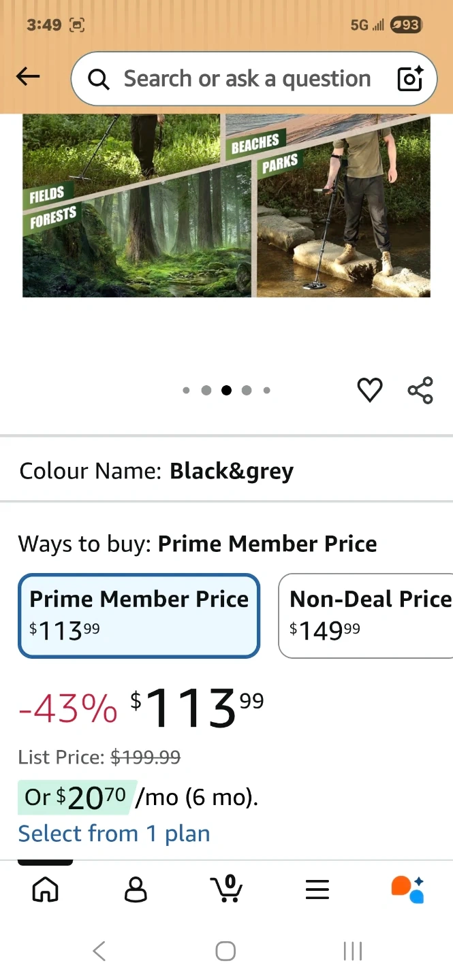This screenshot has height=980, width=453.
Task: Launch the Rufus AI assistant
Action: [407, 889]
